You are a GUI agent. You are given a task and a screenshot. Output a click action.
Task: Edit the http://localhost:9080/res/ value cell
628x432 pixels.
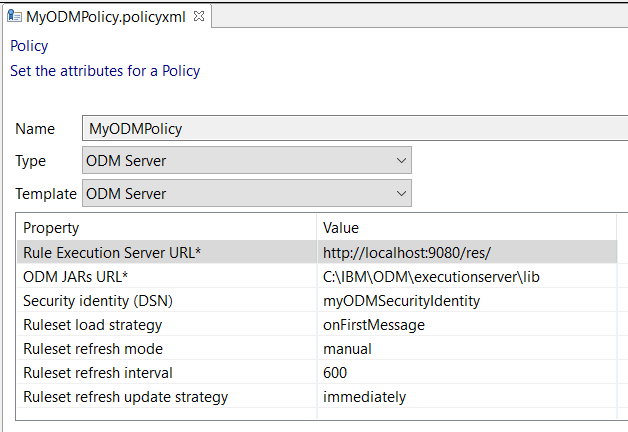click(x=467, y=252)
